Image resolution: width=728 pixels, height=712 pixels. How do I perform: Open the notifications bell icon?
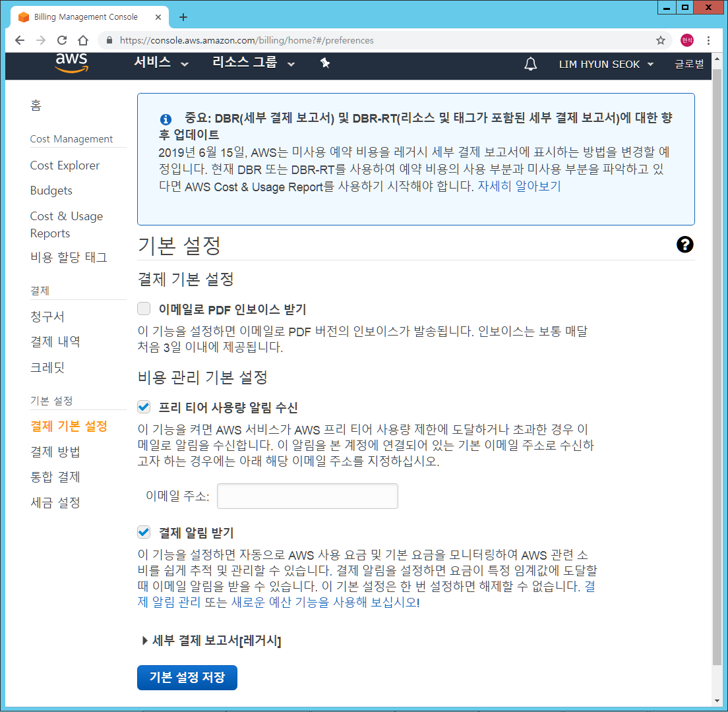pyautogui.click(x=530, y=64)
